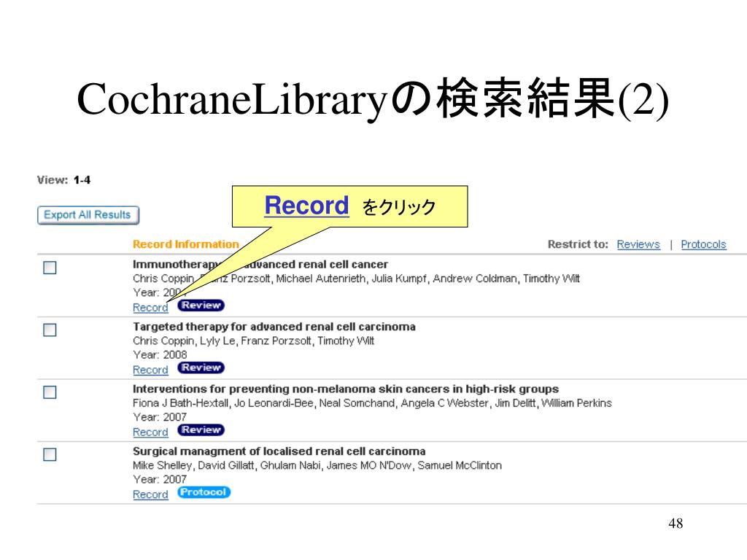747x560 pixels.
Task: Click the 'Record Information' column heading
Action: coord(186,244)
